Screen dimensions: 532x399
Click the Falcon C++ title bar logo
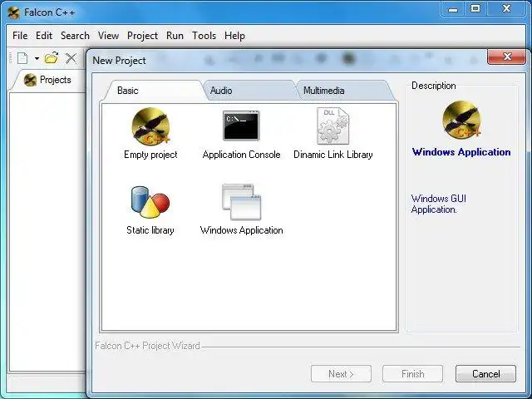point(13,12)
